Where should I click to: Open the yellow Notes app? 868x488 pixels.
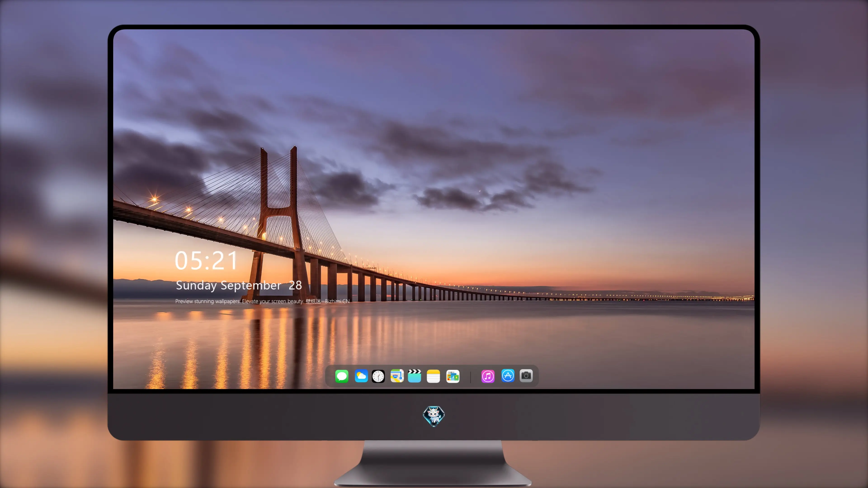coord(433,376)
